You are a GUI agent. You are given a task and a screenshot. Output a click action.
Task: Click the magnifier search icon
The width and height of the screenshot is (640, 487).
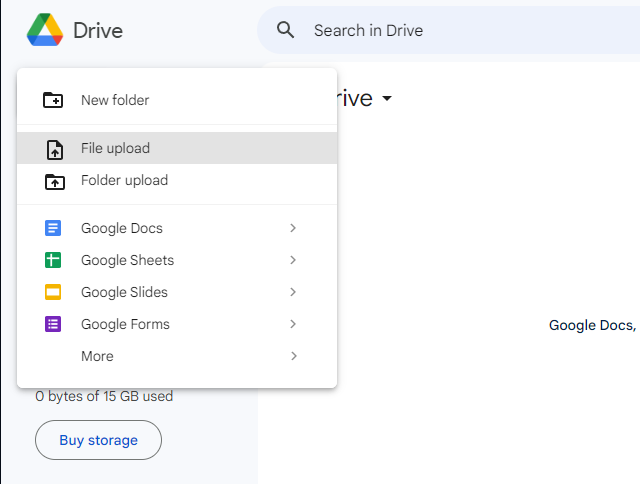pyautogui.click(x=285, y=30)
